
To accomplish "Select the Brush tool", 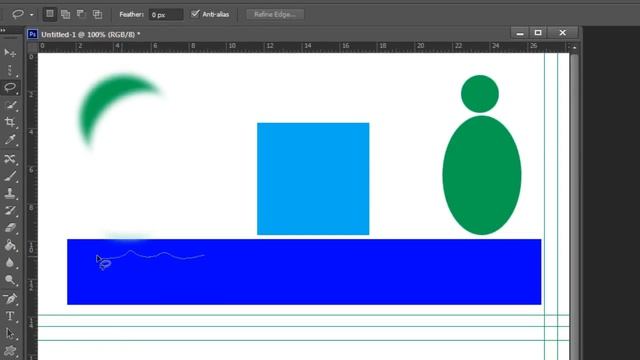I will pyautogui.click(x=10, y=176).
